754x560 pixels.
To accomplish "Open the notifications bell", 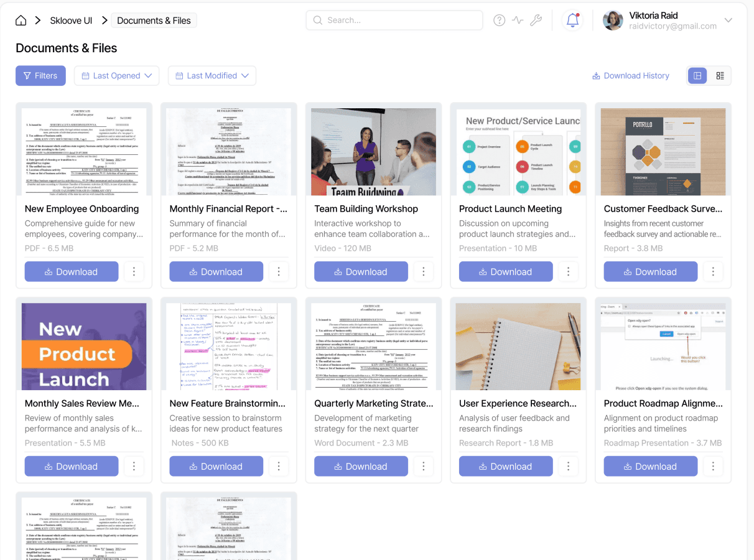I will (572, 21).
